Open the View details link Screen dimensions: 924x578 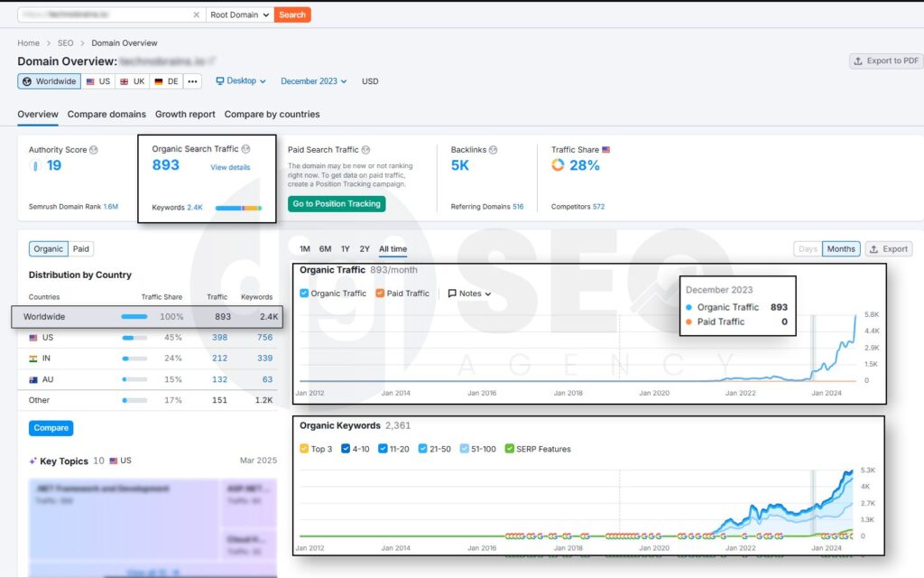pyautogui.click(x=230, y=167)
